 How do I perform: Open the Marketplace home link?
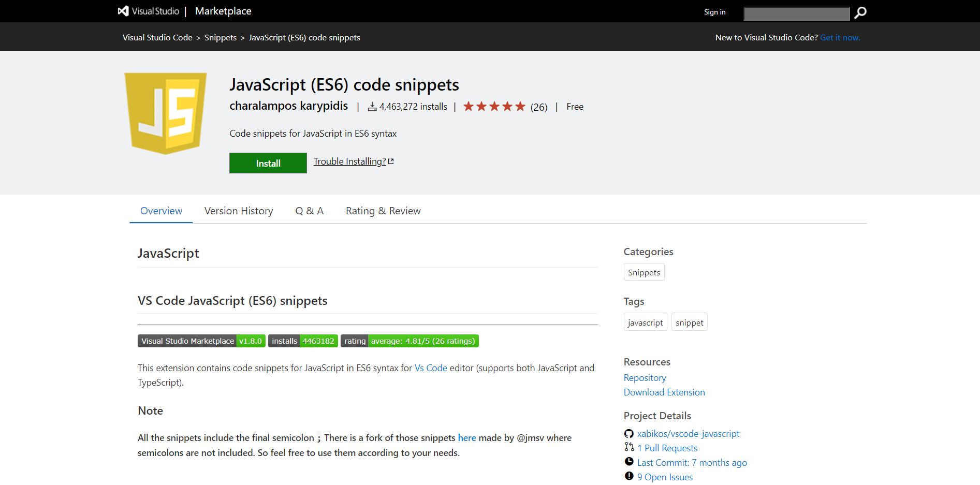tap(223, 11)
